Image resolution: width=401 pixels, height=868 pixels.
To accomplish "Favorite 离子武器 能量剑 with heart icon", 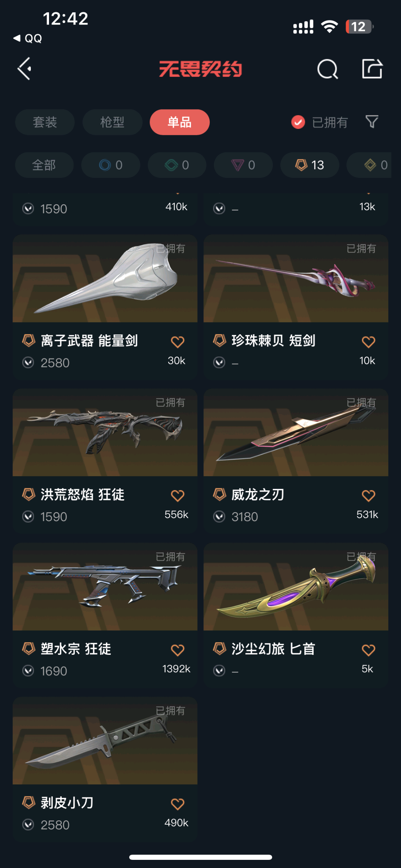I will point(177,342).
